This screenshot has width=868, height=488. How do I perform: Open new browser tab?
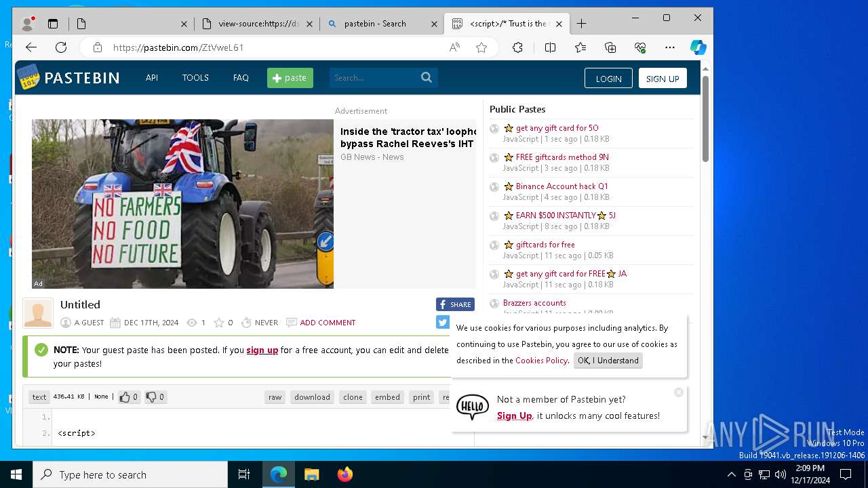(581, 24)
